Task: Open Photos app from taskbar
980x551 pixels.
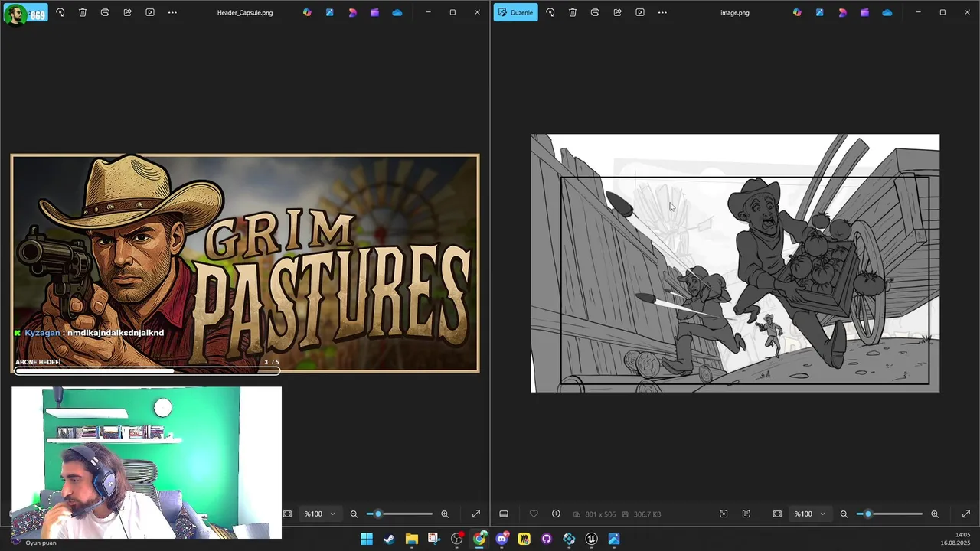Action: pyautogui.click(x=614, y=539)
